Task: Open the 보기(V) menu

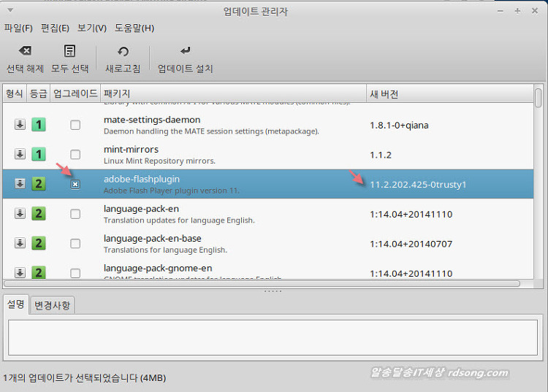Action: pyautogui.click(x=91, y=28)
